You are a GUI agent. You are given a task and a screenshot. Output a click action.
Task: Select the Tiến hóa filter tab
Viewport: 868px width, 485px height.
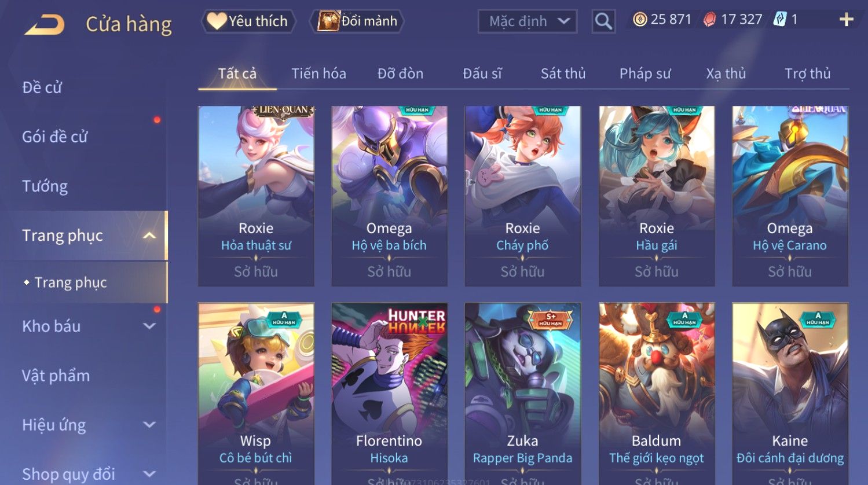[318, 74]
